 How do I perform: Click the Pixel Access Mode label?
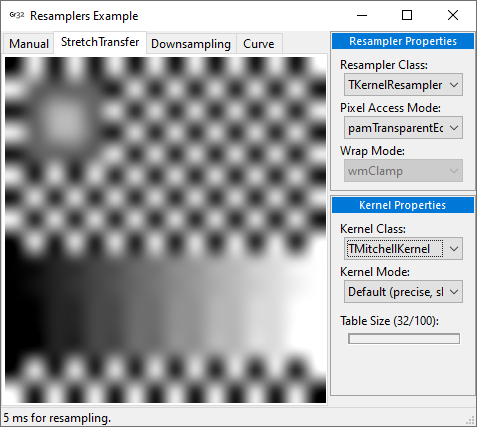click(390, 108)
